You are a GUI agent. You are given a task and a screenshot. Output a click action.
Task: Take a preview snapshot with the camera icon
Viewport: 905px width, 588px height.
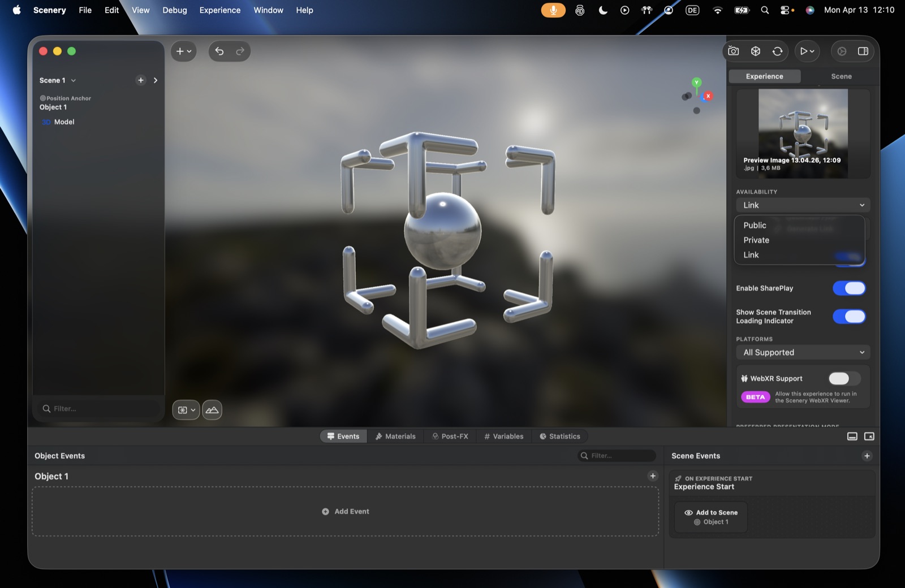click(734, 51)
